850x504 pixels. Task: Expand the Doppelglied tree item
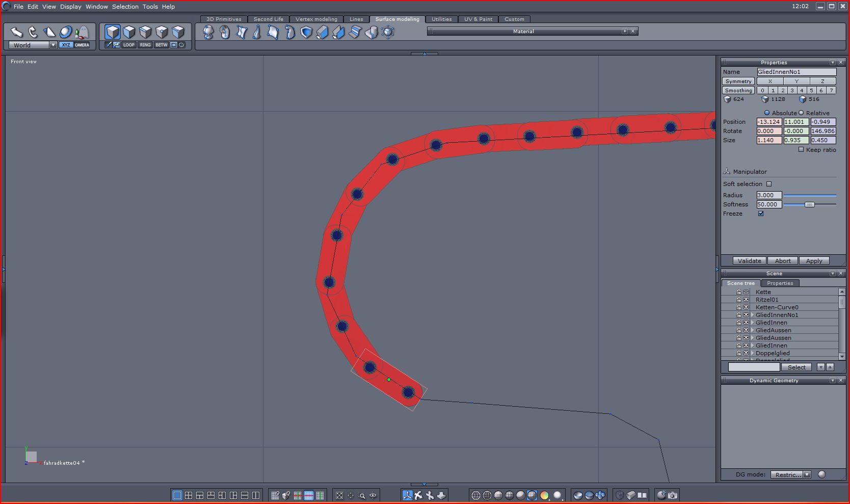(x=753, y=353)
